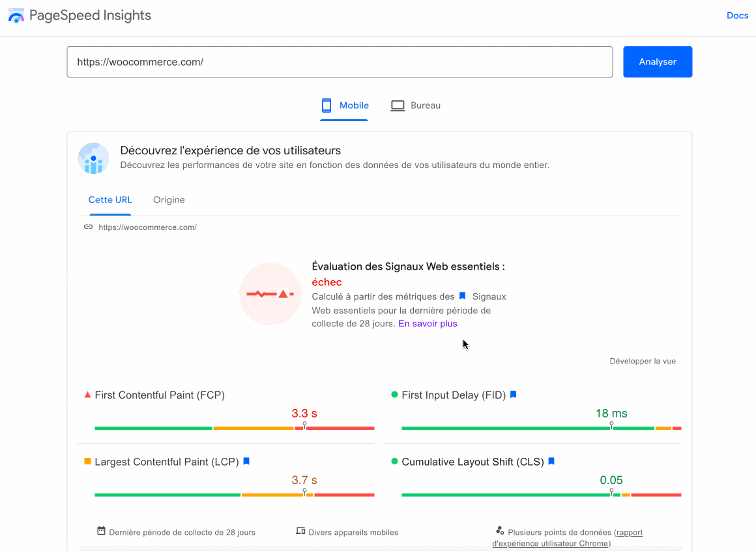Image resolution: width=756 pixels, height=551 pixels.
Task: Select the Cette URL tab
Action: [x=110, y=200]
